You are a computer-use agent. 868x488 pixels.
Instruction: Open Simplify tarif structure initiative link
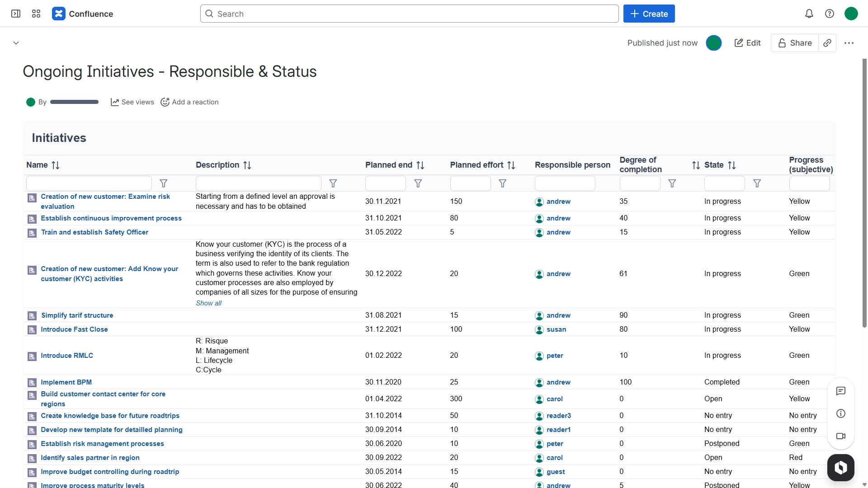click(x=77, y=315)
